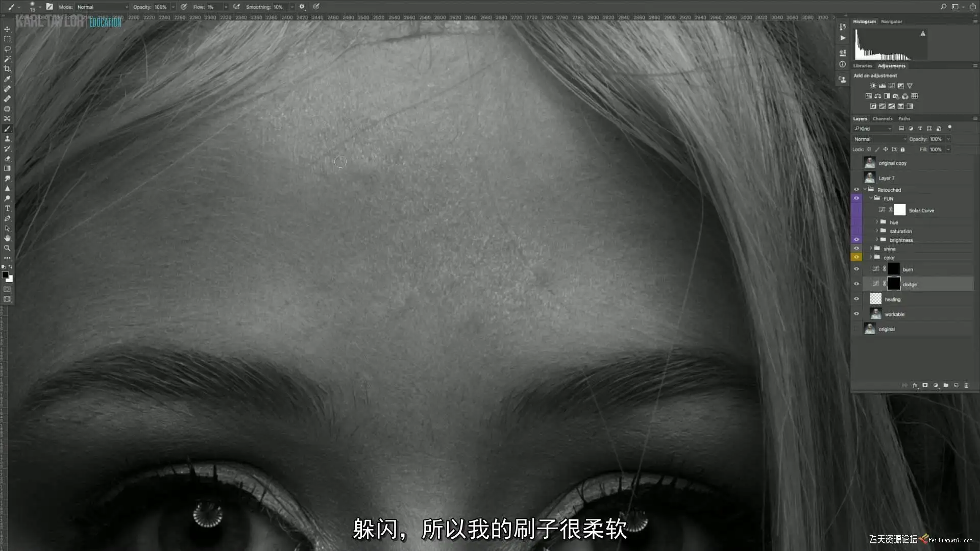Viewport: 980px width, 551px height.
Task: Select the Hand tool
Action: coord(7,238)
